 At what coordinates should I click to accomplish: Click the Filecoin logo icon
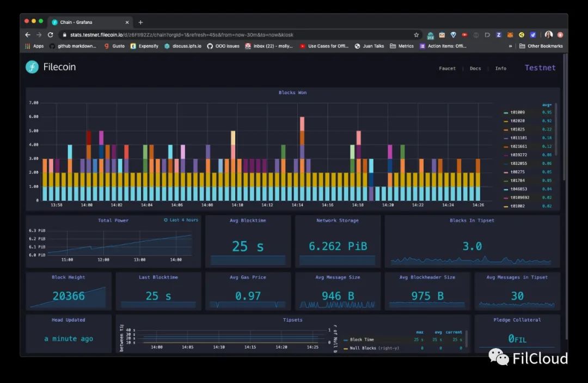[32, 67]
